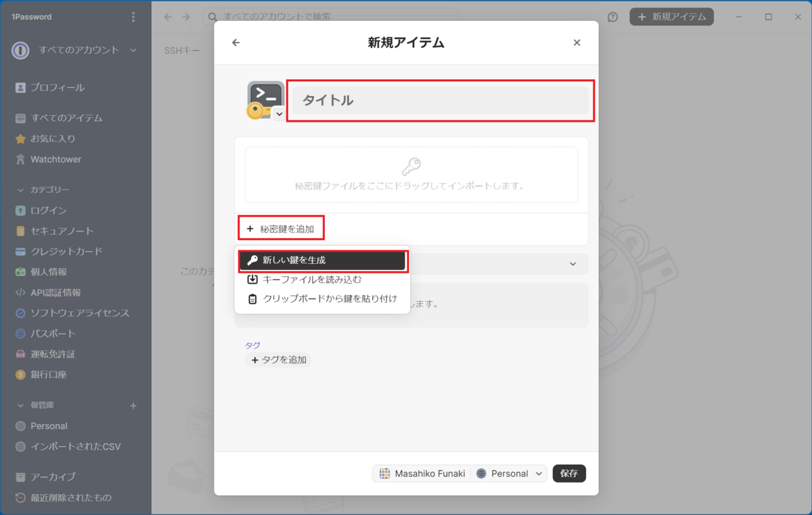This screenshot has height=515, width=812.
Task: Open the すべてのアカウント account switcher
Action: (x=76, y=50)
